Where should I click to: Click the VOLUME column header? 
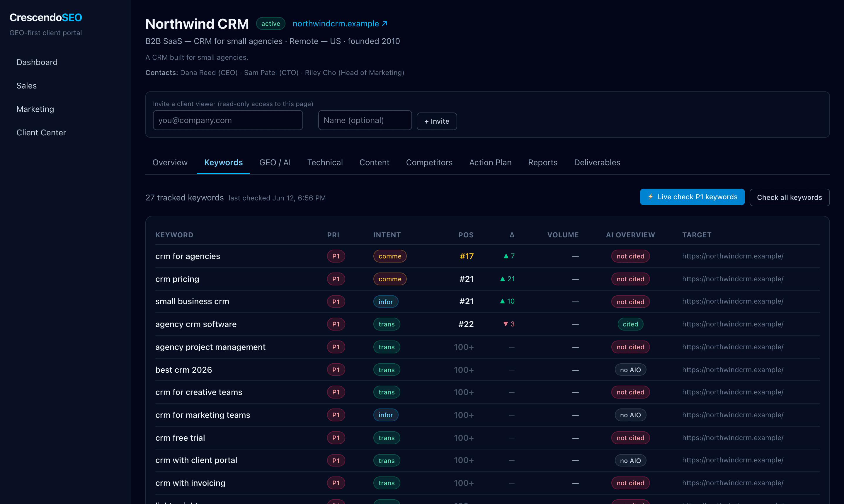coord(563,235)
